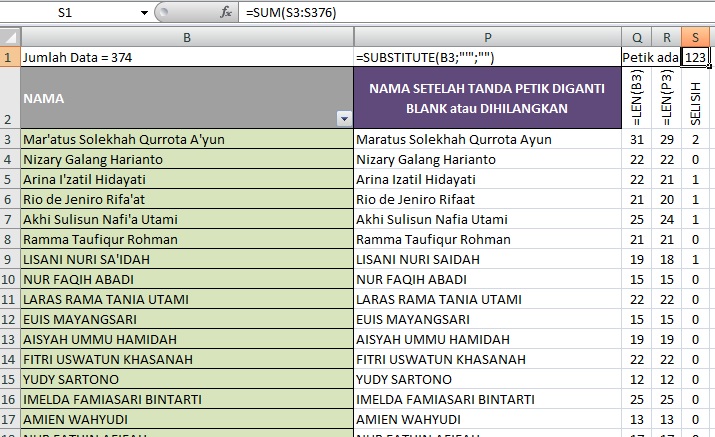Click the Name Box showing S1

(70, 13)
